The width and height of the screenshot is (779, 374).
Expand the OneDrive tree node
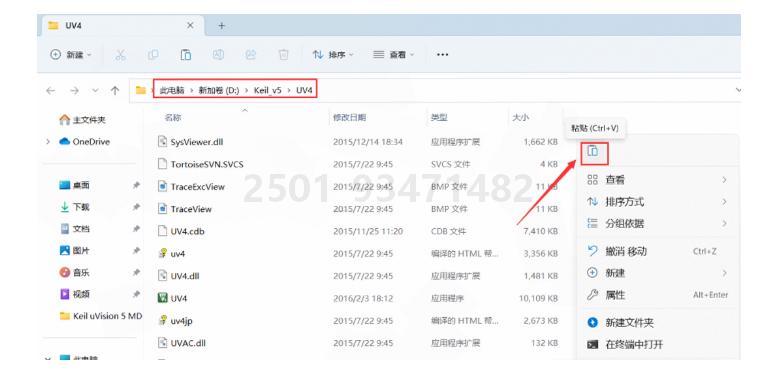pyautogui.click(x=48, y=142)
